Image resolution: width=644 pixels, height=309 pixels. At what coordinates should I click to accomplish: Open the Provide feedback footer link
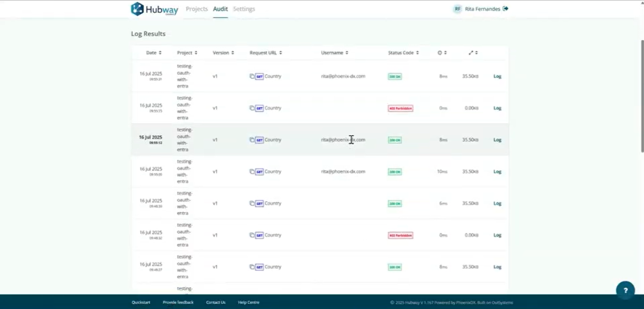pos(178,302)
